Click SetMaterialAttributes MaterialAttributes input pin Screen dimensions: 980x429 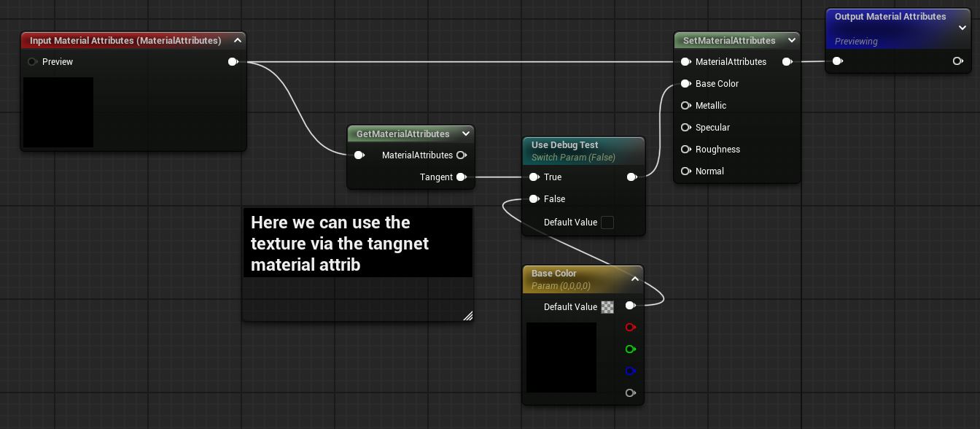(x=685, y=62)
